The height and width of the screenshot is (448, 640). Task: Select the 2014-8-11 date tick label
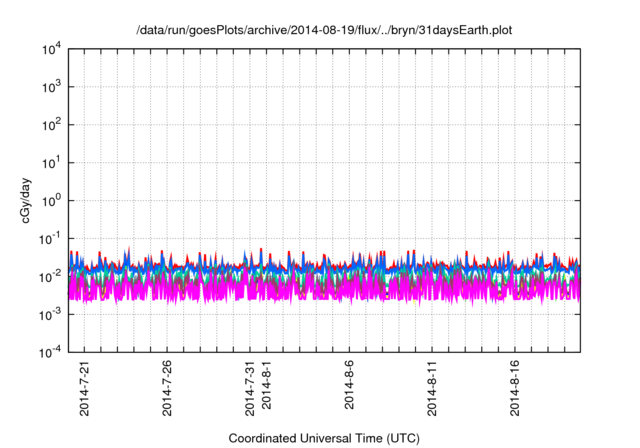pos(433,389)
